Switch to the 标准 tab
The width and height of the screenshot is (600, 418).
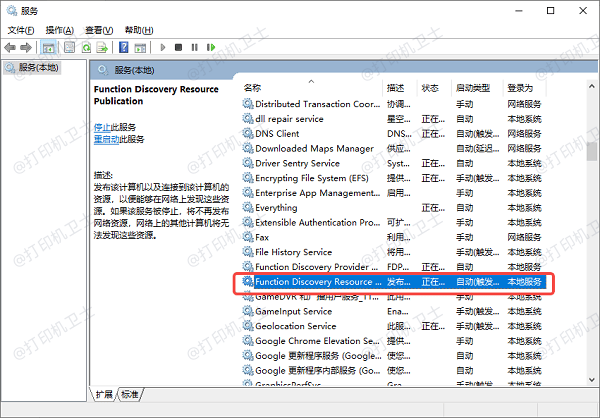click(x=130, y=394)
